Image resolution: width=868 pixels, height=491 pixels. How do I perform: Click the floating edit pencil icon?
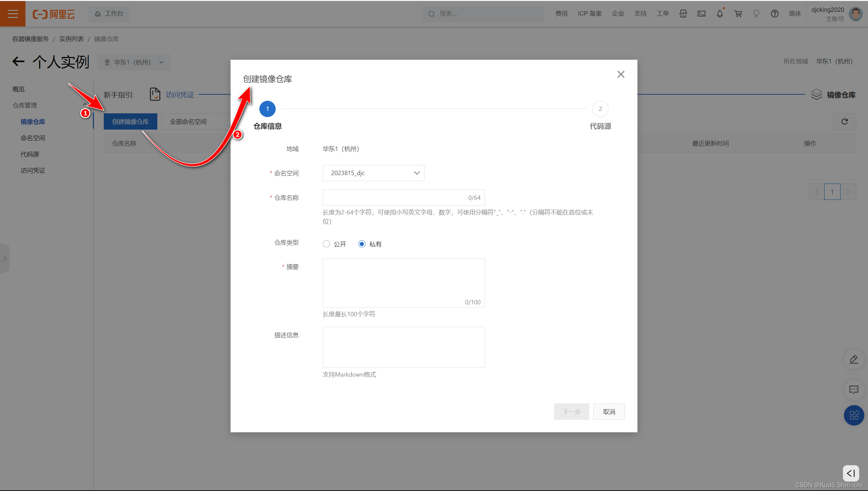[853, 359]
